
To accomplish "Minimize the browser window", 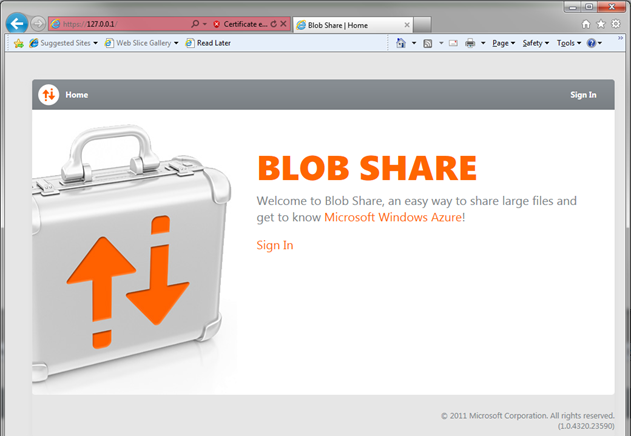I will [573, 7].
